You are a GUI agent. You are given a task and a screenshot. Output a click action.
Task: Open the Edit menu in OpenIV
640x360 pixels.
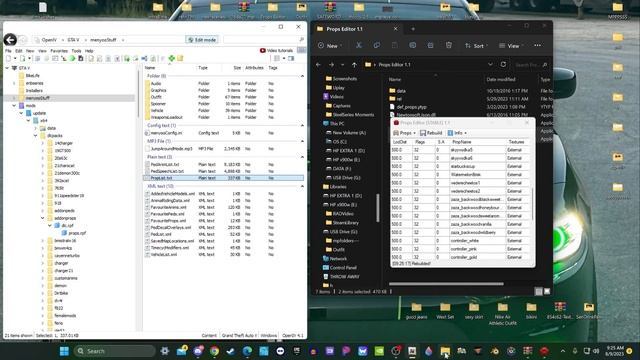pos(19,51)
